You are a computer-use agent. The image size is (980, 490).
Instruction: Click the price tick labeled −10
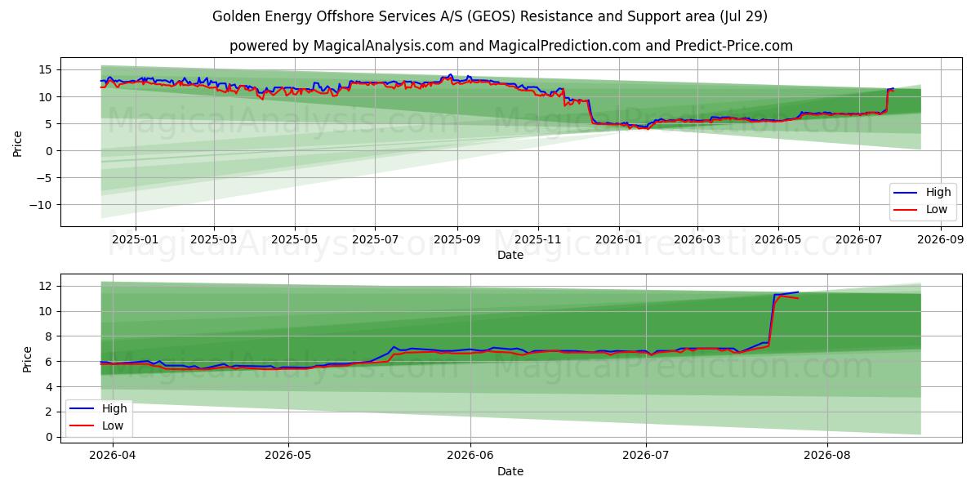point(42,205)
